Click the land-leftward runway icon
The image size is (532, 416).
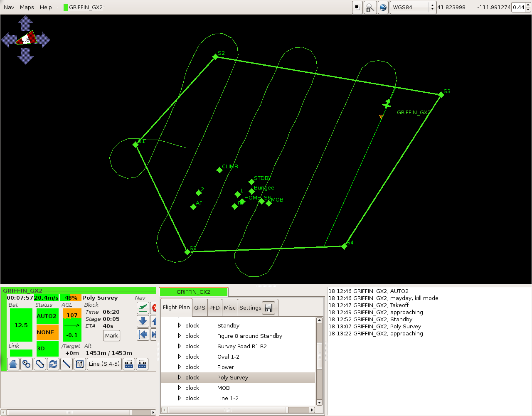pyautogui.click(x=129, y=364)
